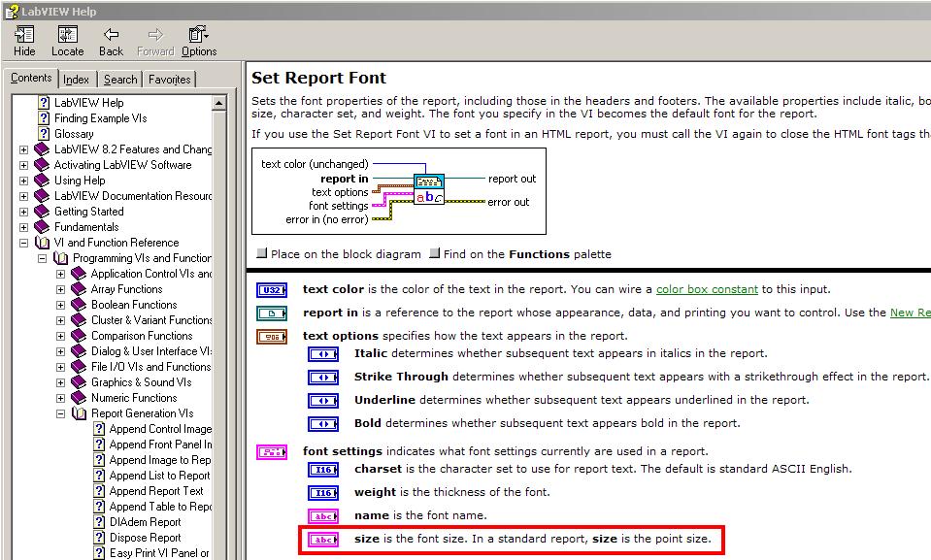The width and height of the screenshot is (931, 560).
Task: Click the Options toolbar icon
Action: [x=198, y=37]
